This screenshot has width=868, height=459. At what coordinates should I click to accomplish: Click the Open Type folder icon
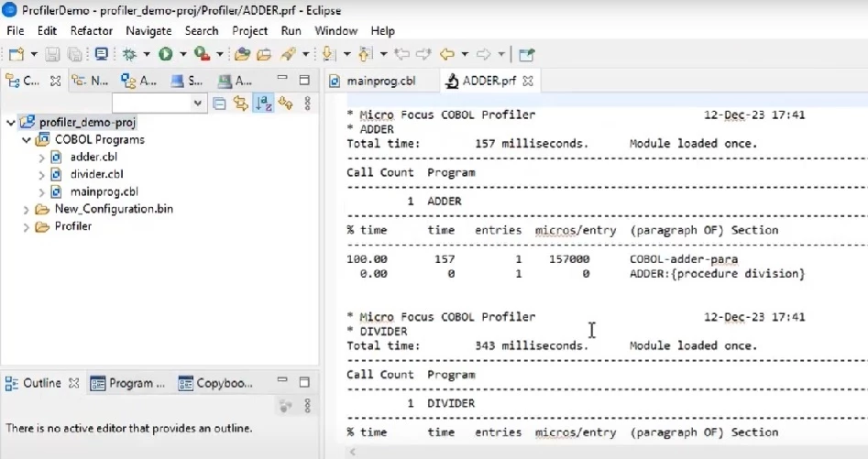coord(242,54)
